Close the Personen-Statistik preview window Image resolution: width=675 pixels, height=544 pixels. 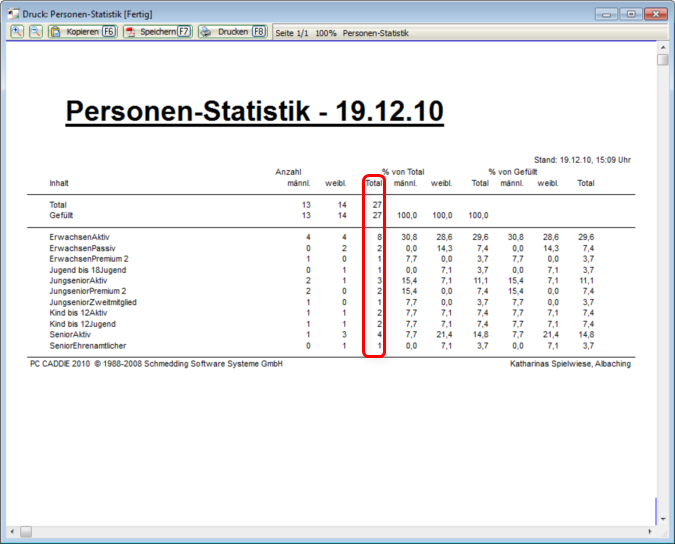coord(656,14)
